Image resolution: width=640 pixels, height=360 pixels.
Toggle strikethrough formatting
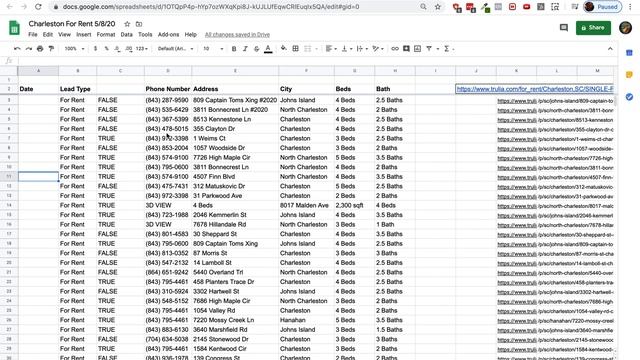(x=256, y=49)
